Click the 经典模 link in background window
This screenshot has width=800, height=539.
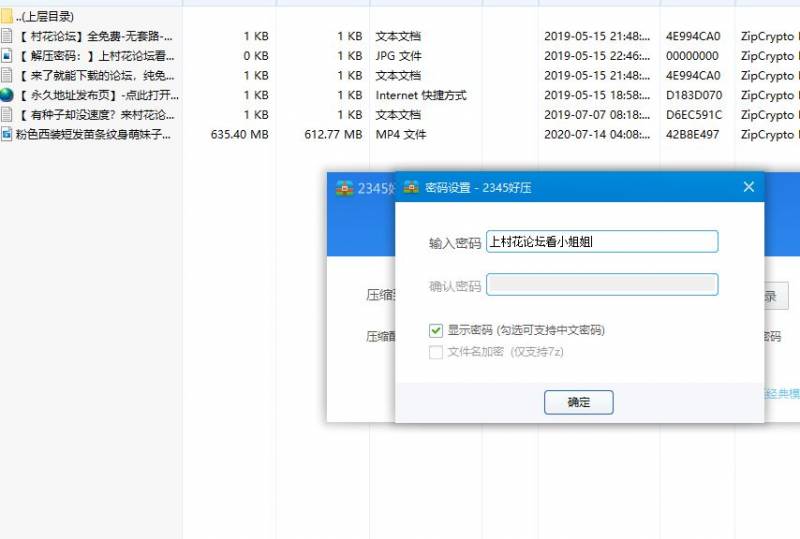click(782, 394)
